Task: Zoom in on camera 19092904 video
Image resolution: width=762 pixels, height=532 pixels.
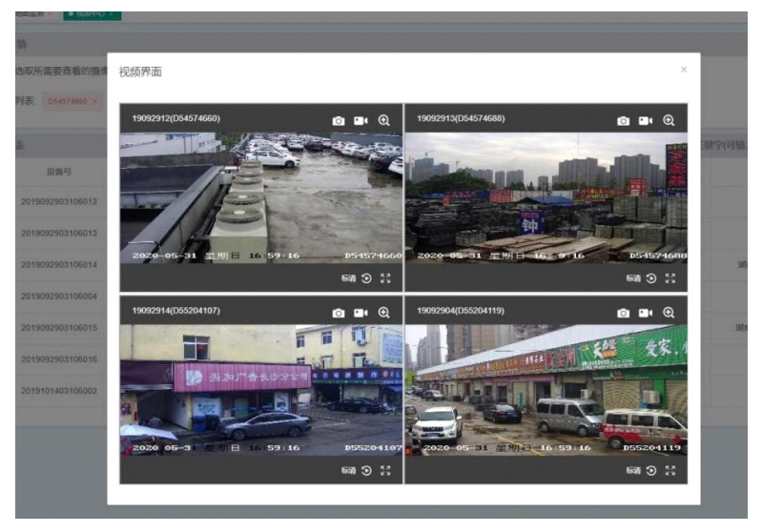Action: click(x=669, y=313)
